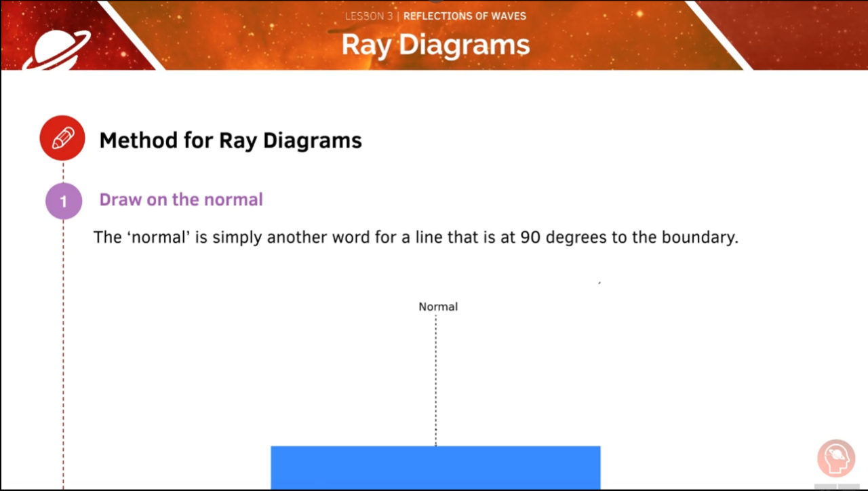The height and width of the screenshot is (491, 868).
Task: Toggle the dashed red progress line
Action: point(62,339)
